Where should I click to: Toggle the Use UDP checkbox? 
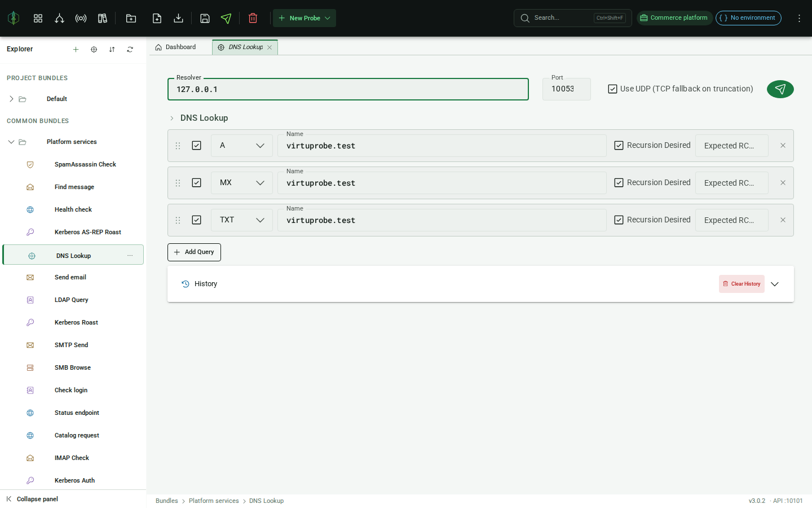pyautogui.click(x=612, y=89)
